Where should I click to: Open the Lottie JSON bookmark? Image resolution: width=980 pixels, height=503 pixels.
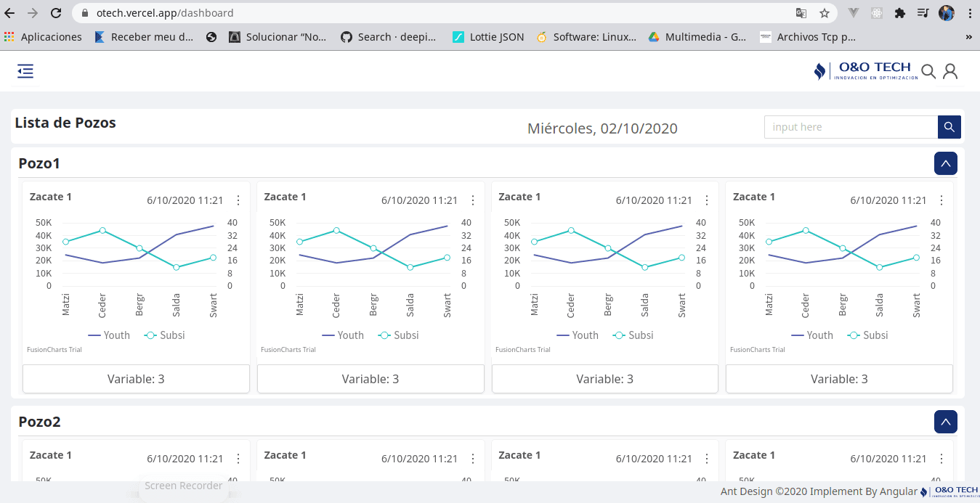(488, 37)
